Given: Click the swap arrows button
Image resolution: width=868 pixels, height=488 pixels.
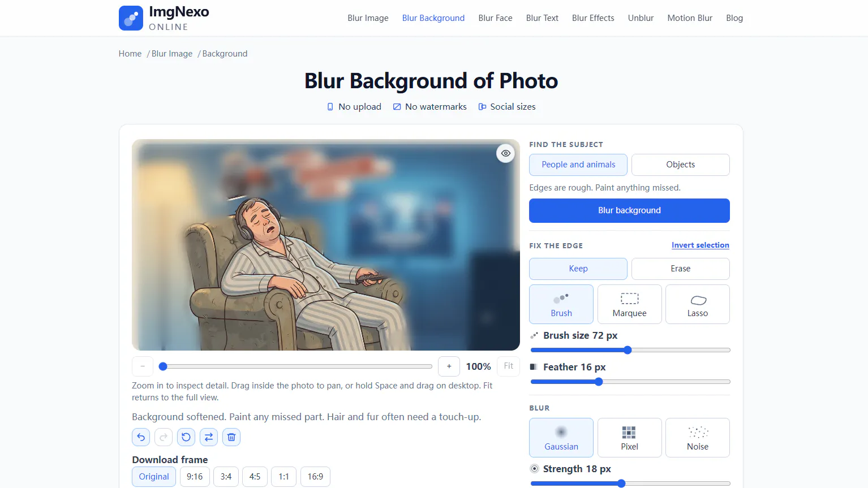Looking at the screenshot, I should 209,437.
